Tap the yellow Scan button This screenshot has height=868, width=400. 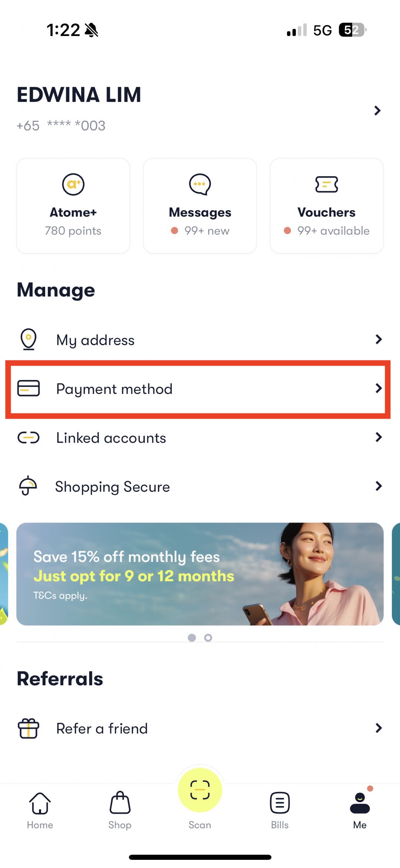point(200,790)
